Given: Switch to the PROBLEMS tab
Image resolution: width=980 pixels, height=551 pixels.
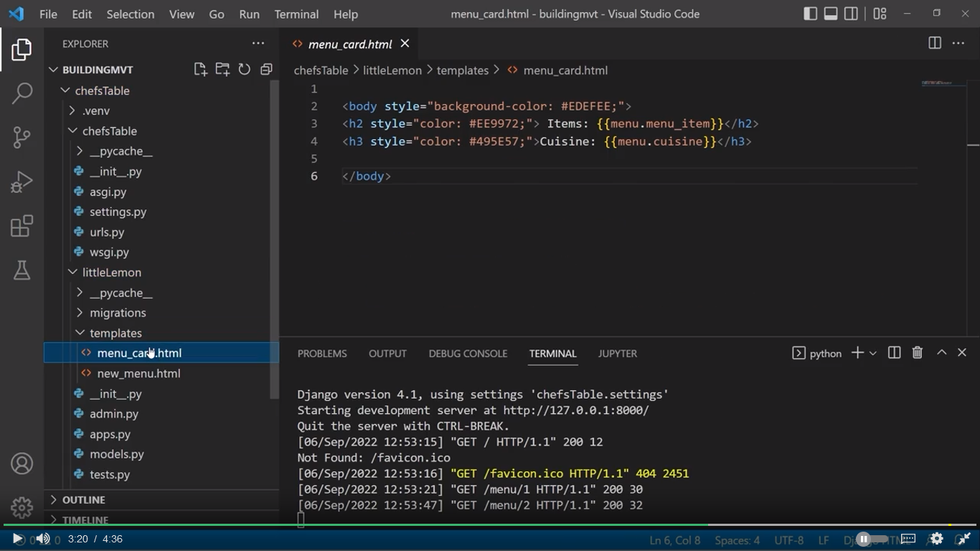Looking at the screenshot, I should click(322, 354).
